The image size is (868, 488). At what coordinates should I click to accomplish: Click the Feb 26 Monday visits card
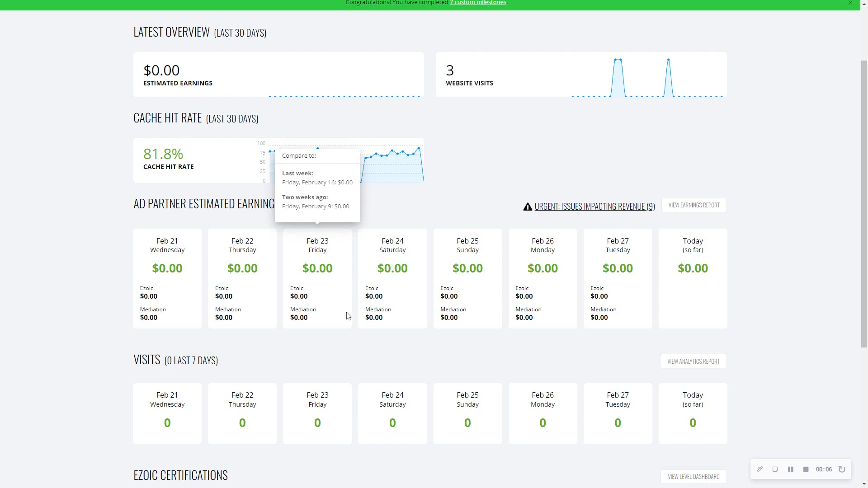542,413
